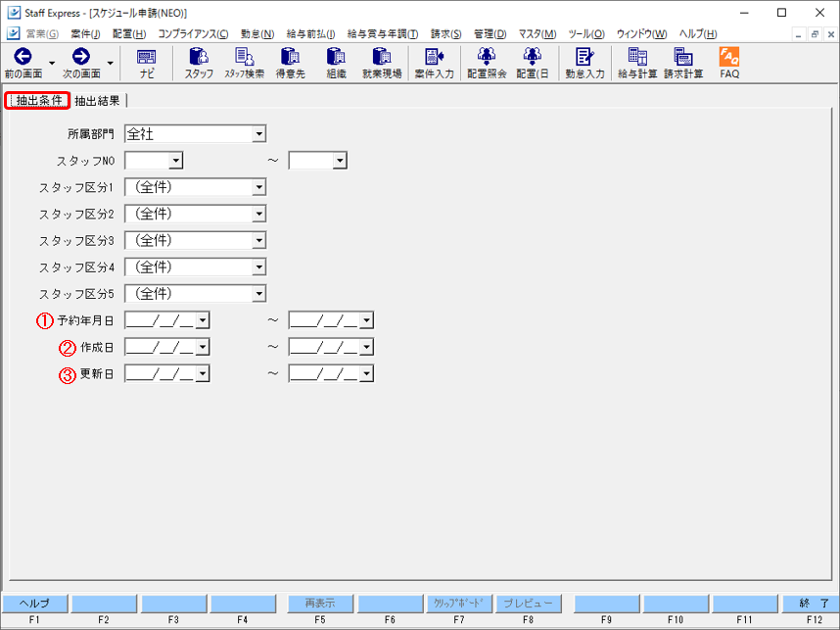
Task: Open the マスタ(M) menu
Action: tap(537, 33)
